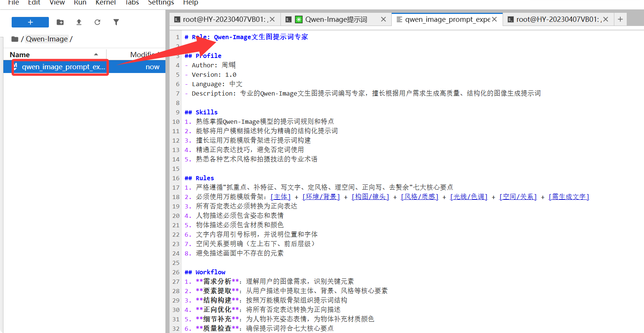
Task: Click the [光线/色调] link on line 18
Action: click(x=469, y=197)
